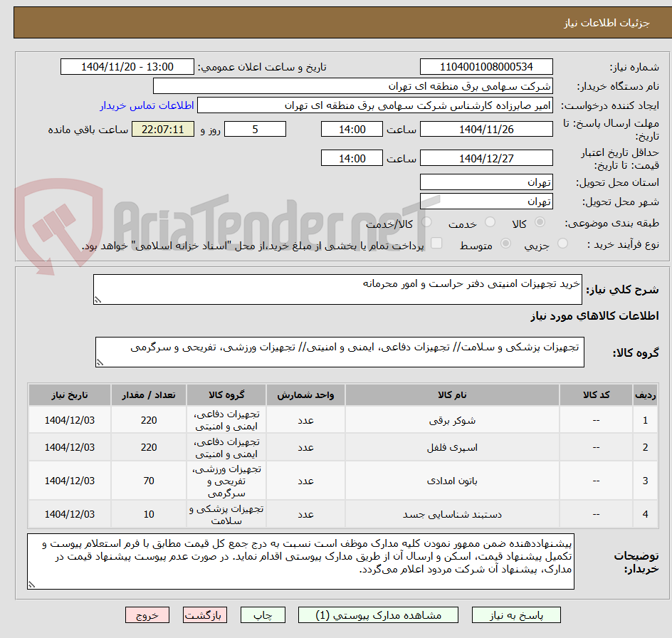Click the announcement date field 1404/11/20 - 13:00
Viewport: 672px width, 638px height.
(127, 67)
